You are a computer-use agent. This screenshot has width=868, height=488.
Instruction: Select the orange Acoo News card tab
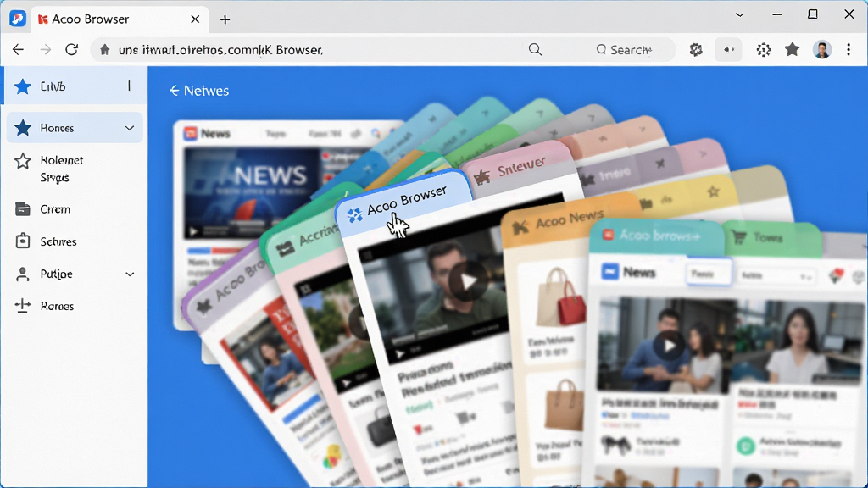569,220
